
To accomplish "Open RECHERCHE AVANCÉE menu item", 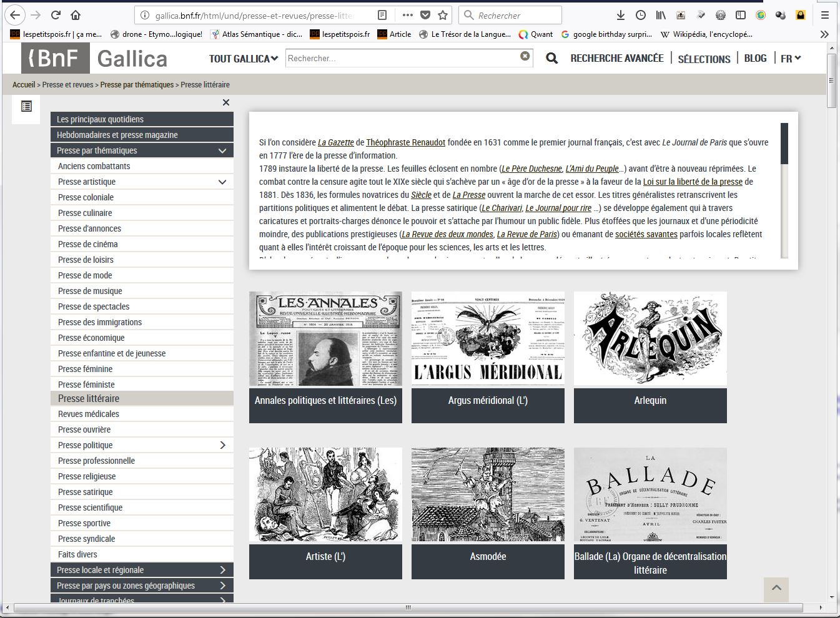I will pyautogui.click(x=616, y=58).
